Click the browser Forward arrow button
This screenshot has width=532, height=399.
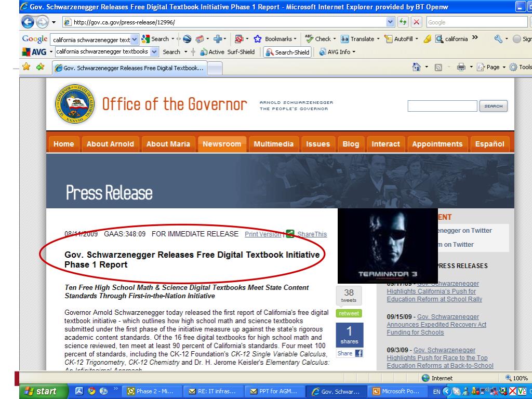tap(42, 22)
